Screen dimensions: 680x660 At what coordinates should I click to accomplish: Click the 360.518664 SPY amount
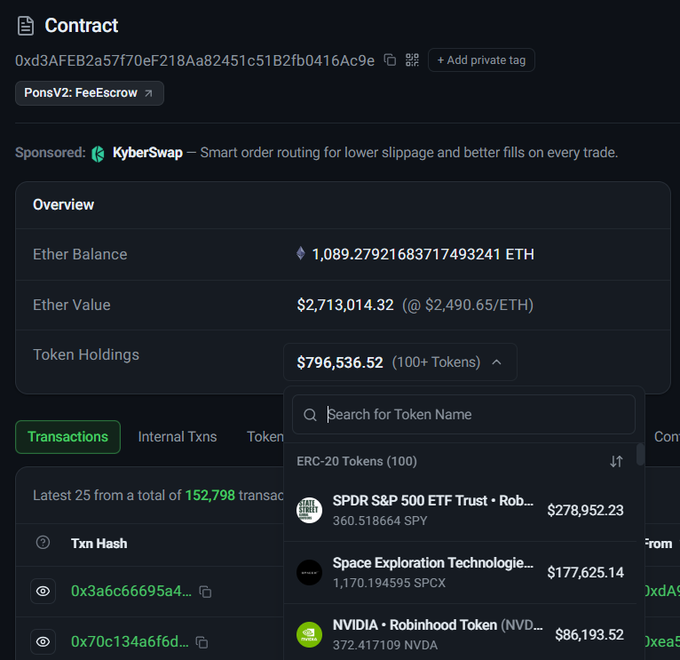380,521
